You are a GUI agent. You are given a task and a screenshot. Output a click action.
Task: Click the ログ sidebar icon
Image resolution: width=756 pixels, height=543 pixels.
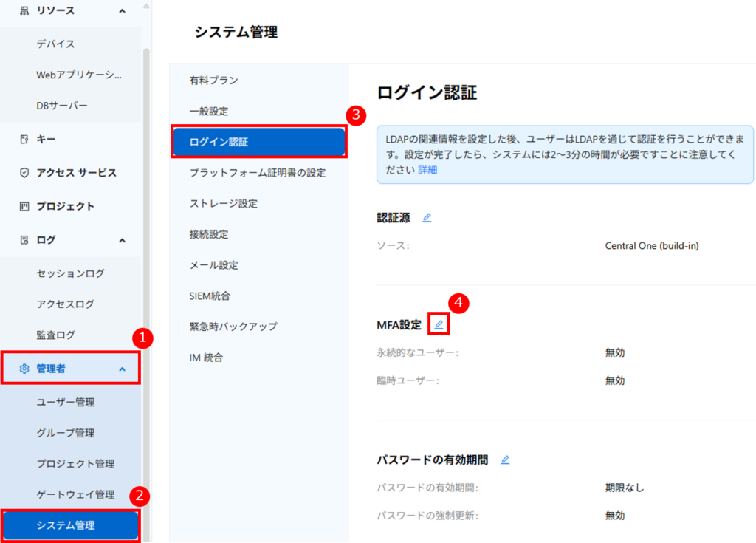point(24,240)
